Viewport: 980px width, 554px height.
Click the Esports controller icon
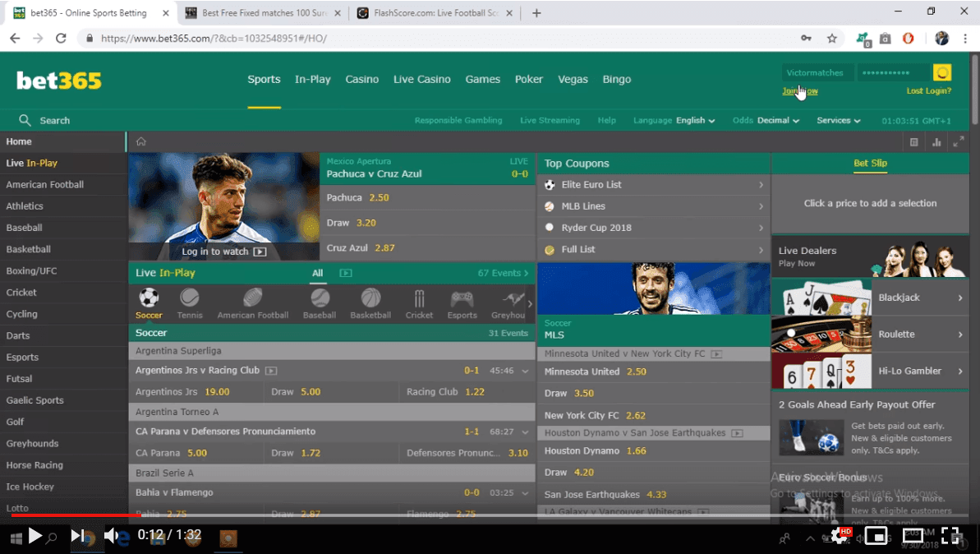coord(462,299)
